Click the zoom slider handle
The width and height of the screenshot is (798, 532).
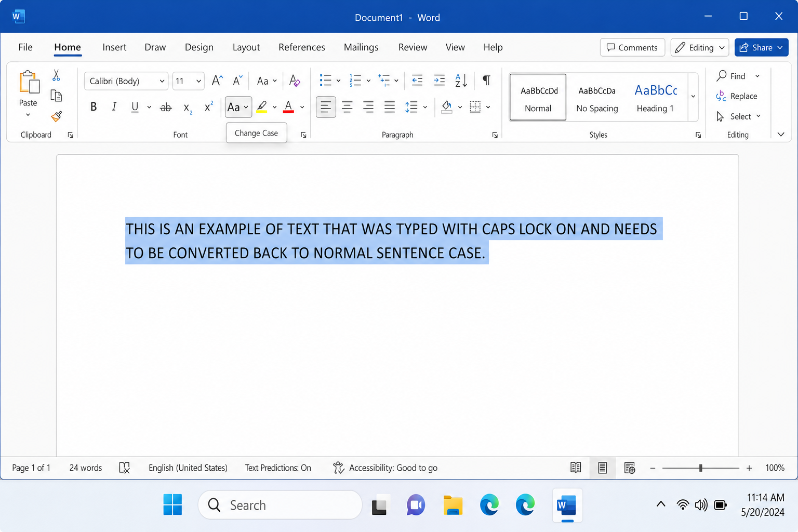[701, 468]
